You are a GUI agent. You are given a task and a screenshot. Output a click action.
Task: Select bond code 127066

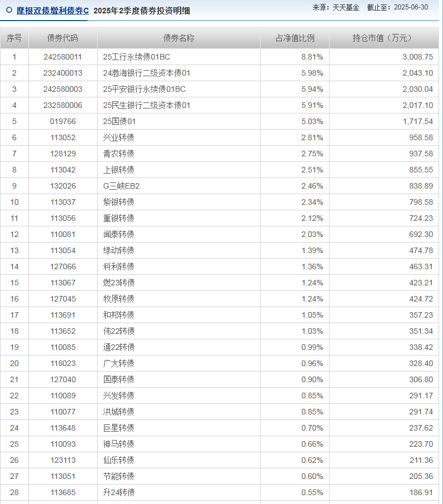click(x=63, y=266)
